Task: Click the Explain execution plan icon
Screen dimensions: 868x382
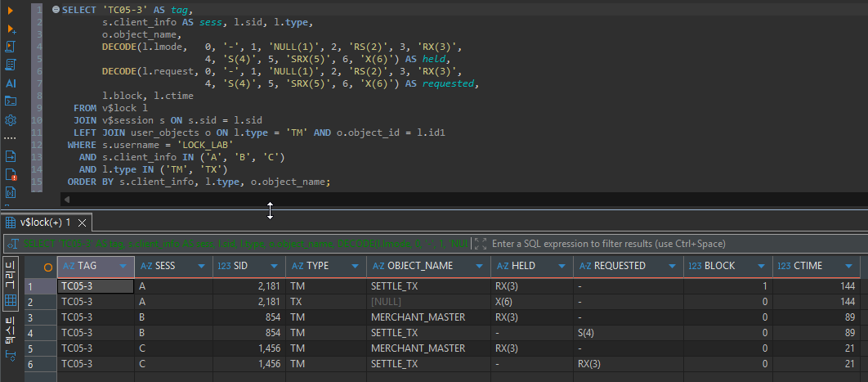Action: [11, 65]
